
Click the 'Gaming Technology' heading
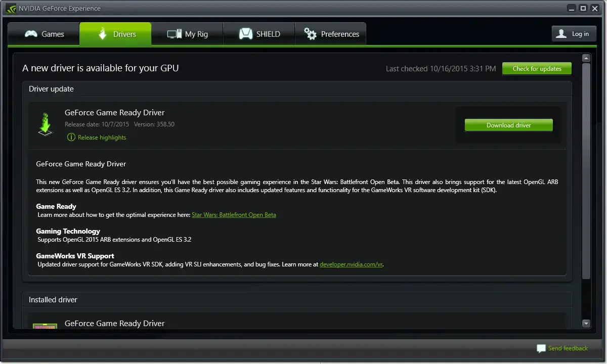pyautogui.click(x=68, y=231)
